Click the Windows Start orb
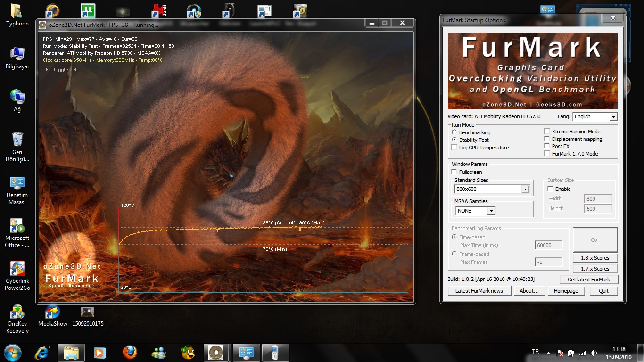 [x=12, y=353]
